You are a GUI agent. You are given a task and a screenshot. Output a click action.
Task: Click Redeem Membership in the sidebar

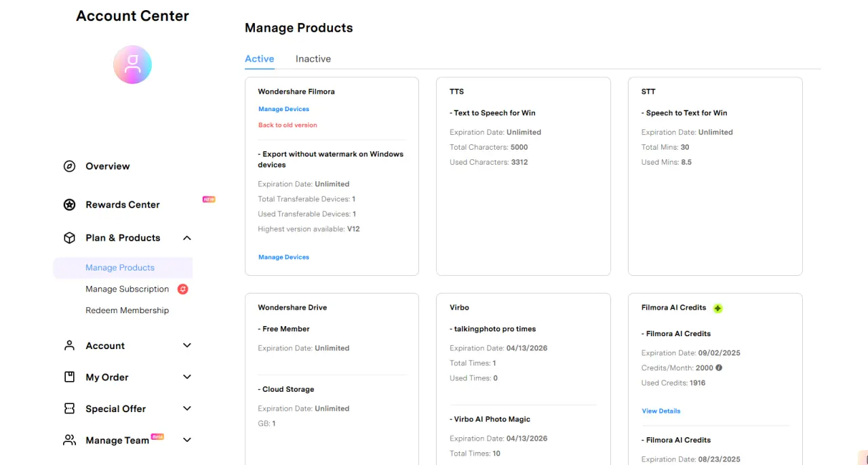click(127, 310)
